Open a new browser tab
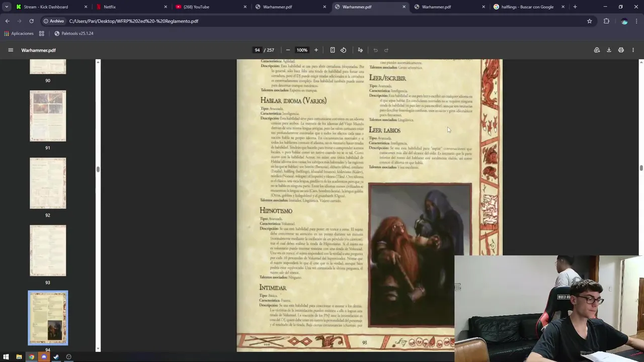The height and width of the screenshot is (362, 644). [x=575, y=7]
